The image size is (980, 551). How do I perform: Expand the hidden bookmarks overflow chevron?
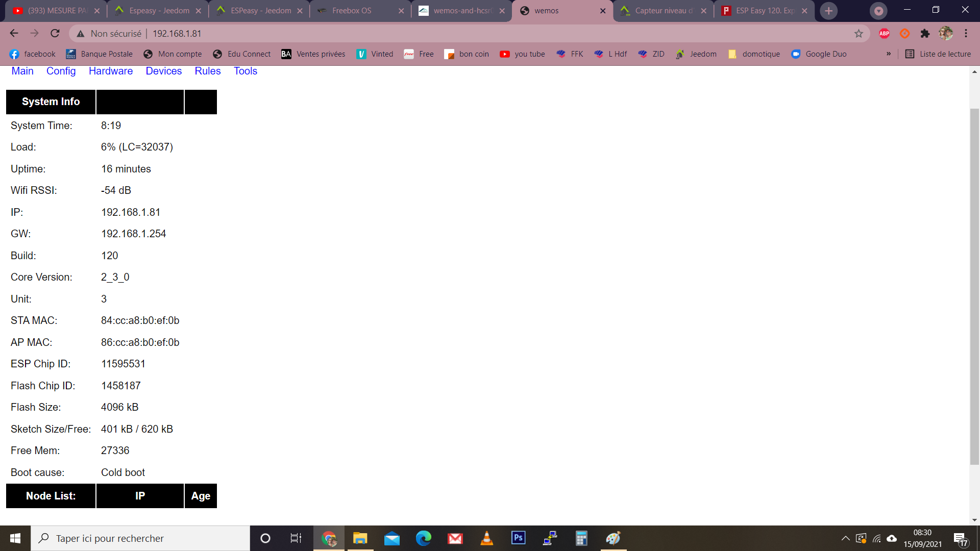click(889, 54)
